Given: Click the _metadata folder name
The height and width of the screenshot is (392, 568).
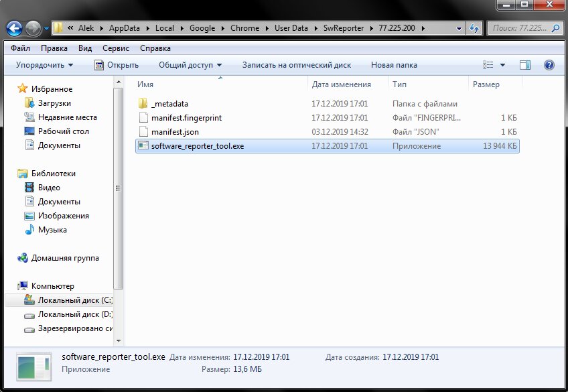Looking at the screenshot, I should pyautogui.click(x=169, y=104).
